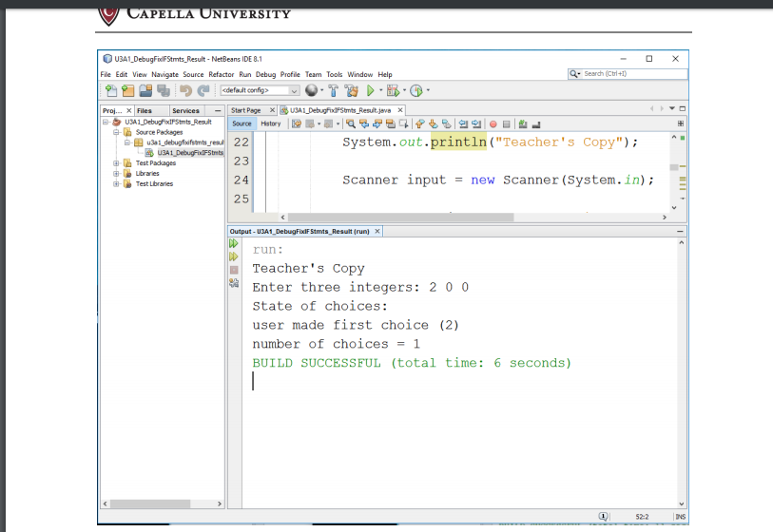Click the Uncomment icon in editor toolbar
The height and width of the screenshot is (532, 773).
point(536,124)
